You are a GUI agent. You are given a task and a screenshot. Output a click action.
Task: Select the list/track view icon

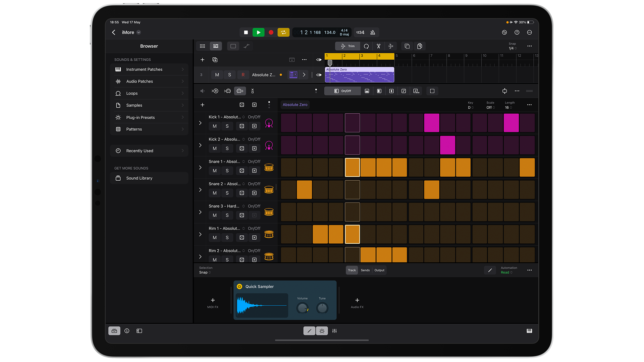click(x=216, y=46)
